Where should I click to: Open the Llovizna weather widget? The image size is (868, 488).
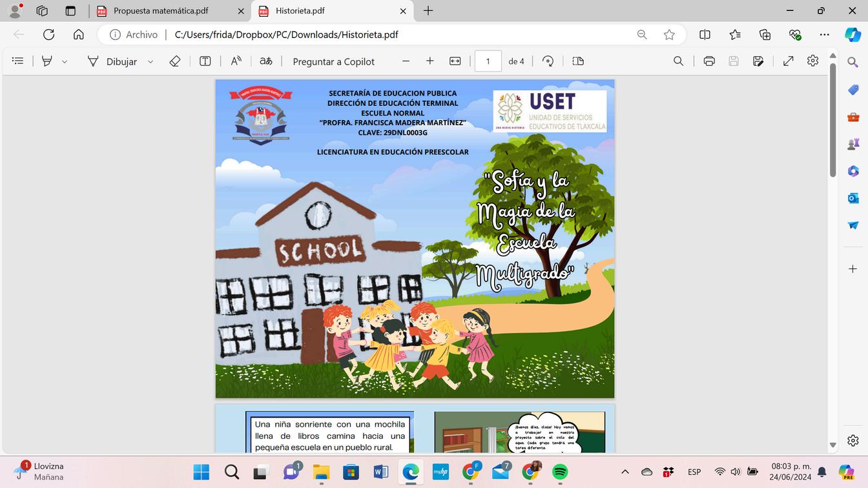pos(40,471)
